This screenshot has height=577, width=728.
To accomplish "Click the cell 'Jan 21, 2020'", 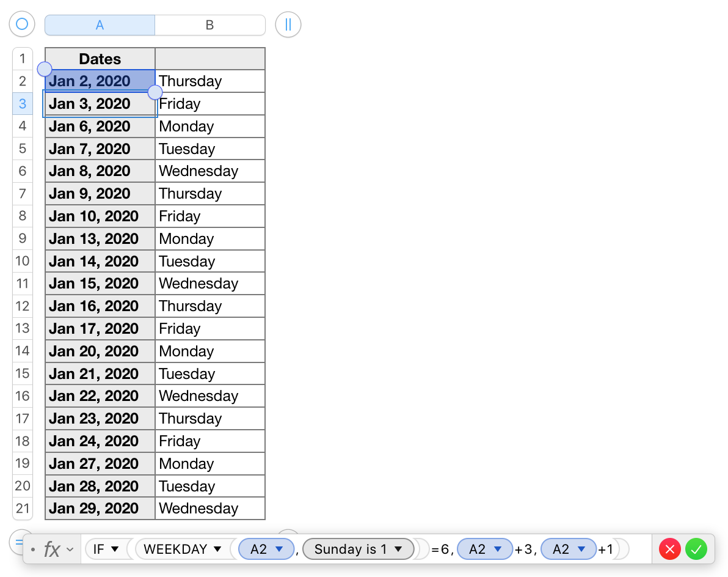I will 100,373.
